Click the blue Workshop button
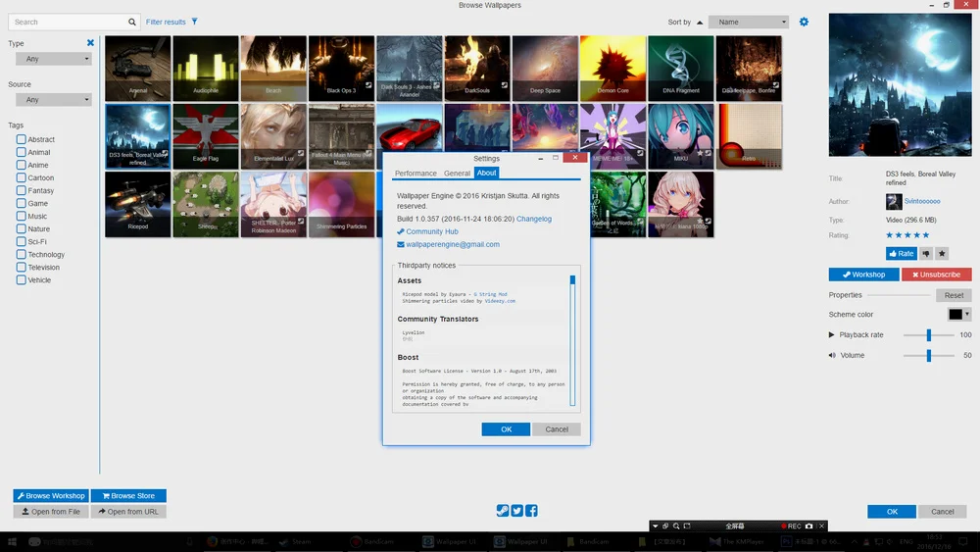The height and width of the screenshot is (552, 980). pyautogui.click(x=863, y=275)
